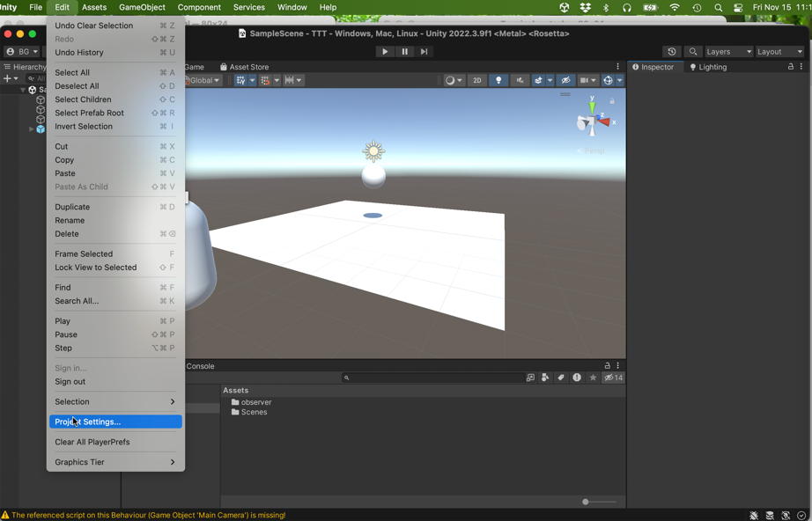Click the Project search input field
Viewport: 812px width, 521px height.
coord(432,378)
